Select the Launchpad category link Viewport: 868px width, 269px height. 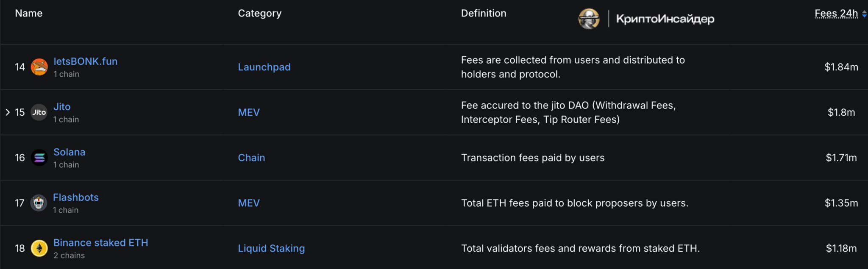tap(264, 67)
